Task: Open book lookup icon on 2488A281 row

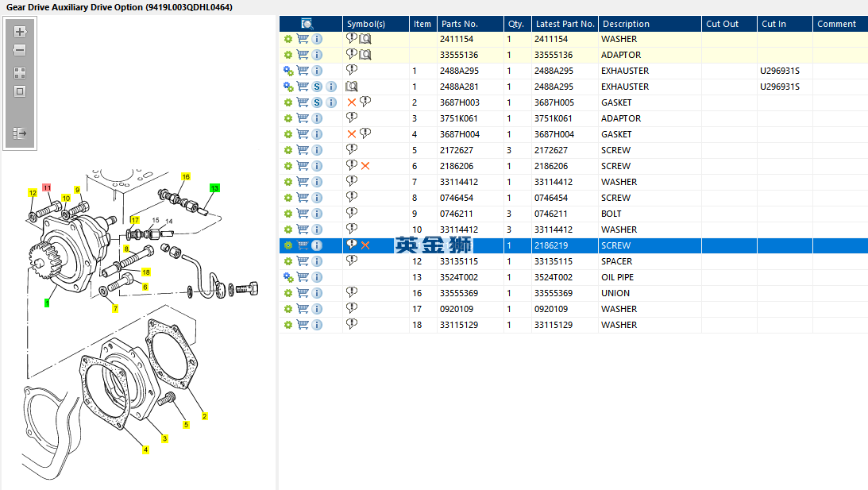Action: [x=352, y=87]
